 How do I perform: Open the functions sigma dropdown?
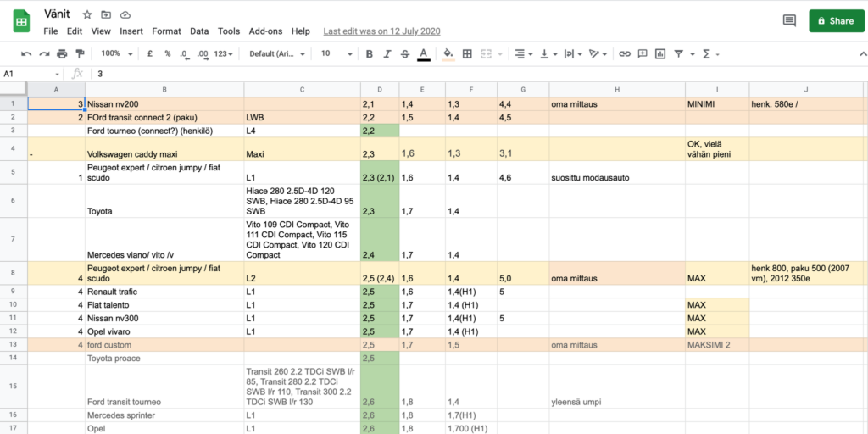click(x=710, y=53)
